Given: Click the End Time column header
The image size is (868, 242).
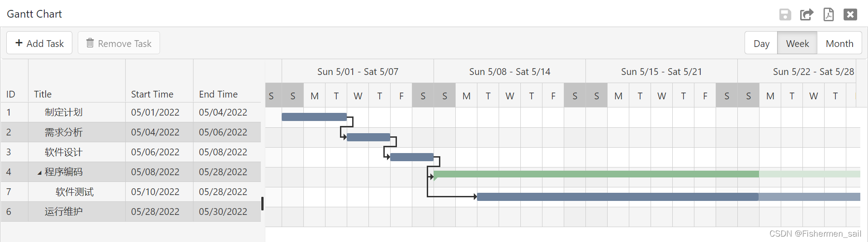Looking at the screenshot, I should pyautogui.click(x=218, y=94).
